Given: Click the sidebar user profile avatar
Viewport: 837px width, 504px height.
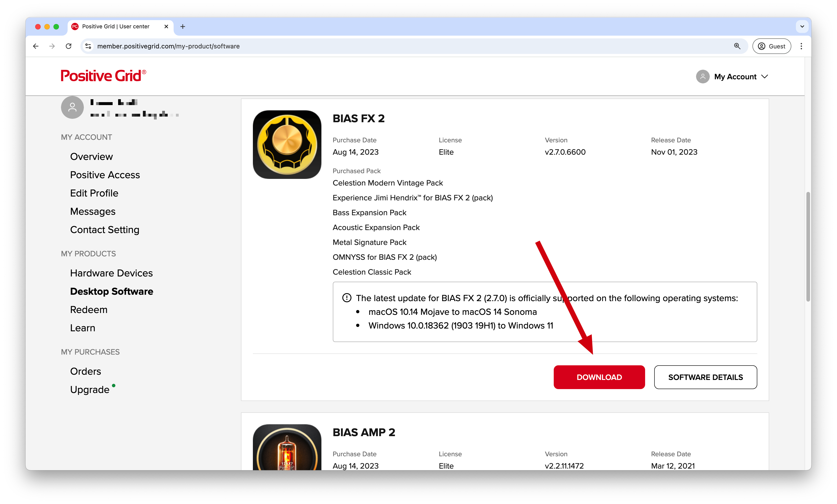Looking at the screenshot, I should pos(72,107).
